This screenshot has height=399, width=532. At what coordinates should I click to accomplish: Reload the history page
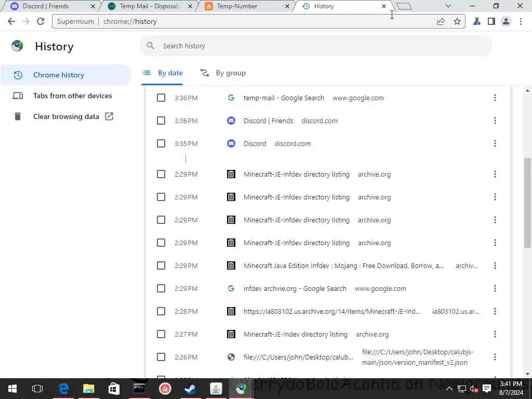[x=41, y=21]
